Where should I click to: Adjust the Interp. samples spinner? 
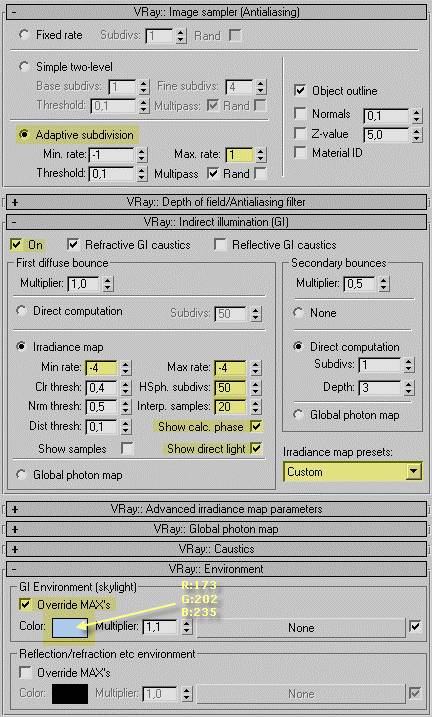pyautogui.click(x=256, y=407)
